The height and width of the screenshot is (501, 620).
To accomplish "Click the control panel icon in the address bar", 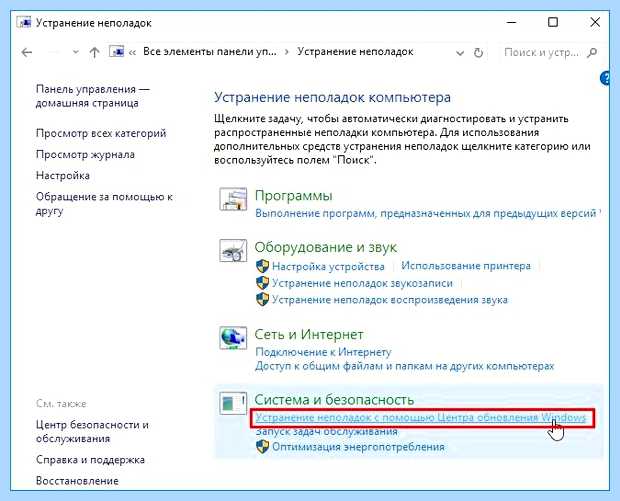I will click(x=117, y=52).
